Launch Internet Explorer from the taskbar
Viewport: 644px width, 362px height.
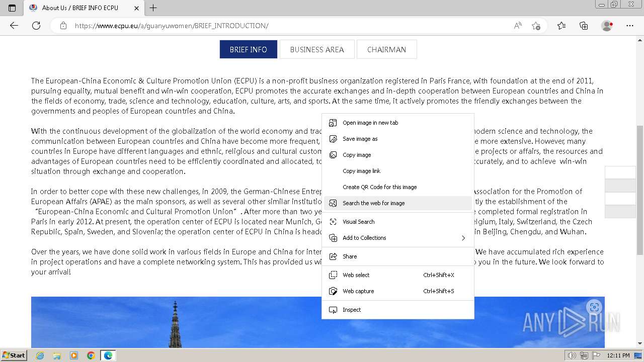point(40,355)
